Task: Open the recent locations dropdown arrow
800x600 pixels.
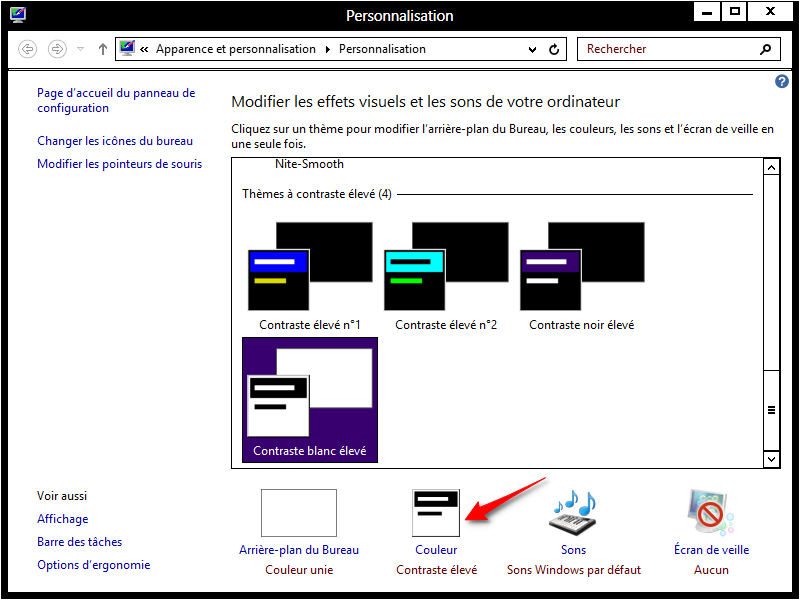Action: click(81, 49)
